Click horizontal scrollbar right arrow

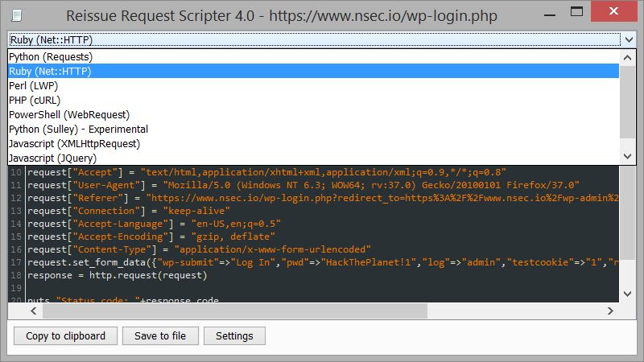[x=610, y=311]
